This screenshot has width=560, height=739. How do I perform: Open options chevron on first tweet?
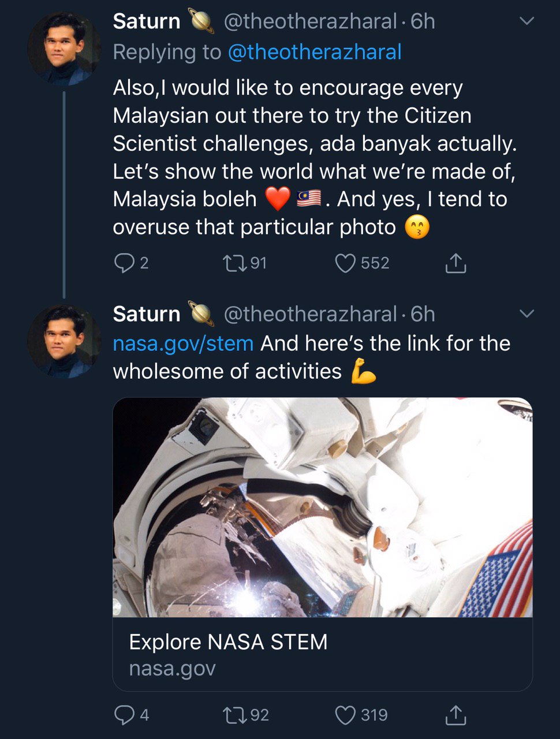(x=527, y=21)
